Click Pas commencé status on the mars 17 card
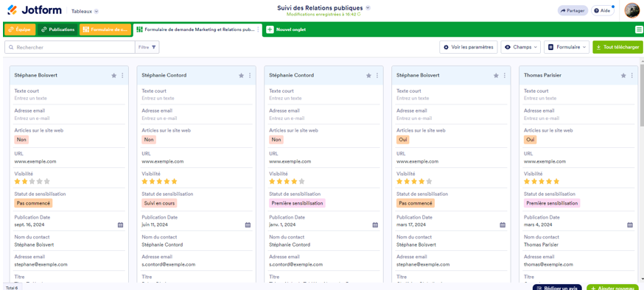Viewport: 644px width, 290px height. point(416,203)
